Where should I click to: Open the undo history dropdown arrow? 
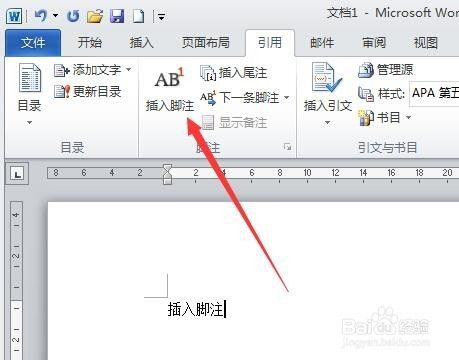pos(55,16)
